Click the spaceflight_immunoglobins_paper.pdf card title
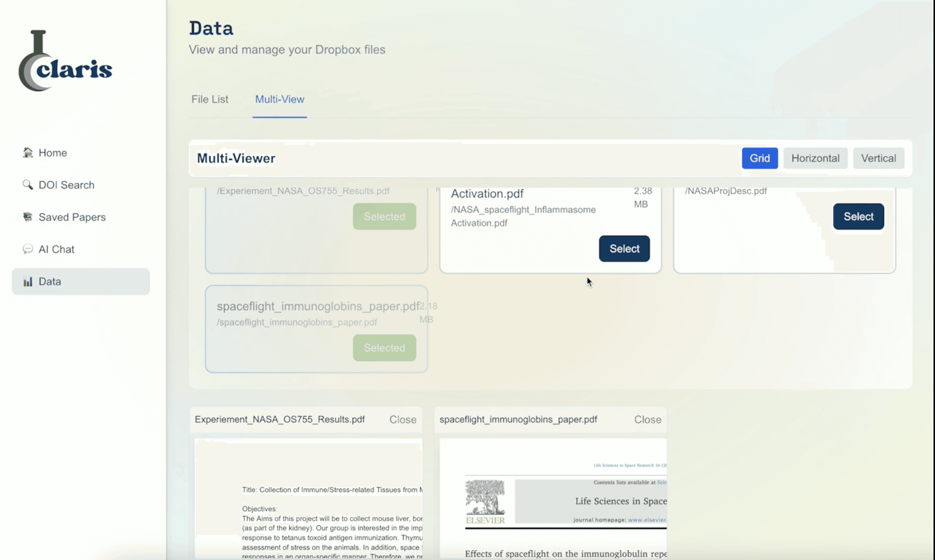Image resolution: width=935 pixels, height=560 pixels. click(318, 306)
